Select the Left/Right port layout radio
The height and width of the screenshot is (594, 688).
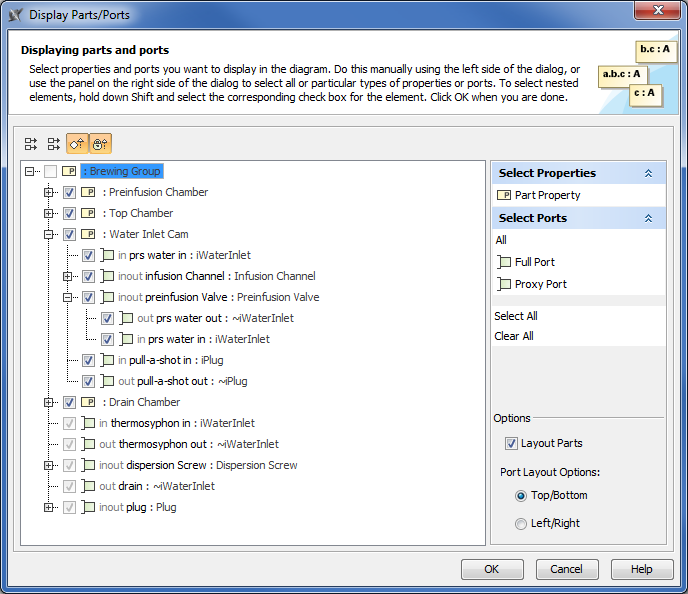tap(521, 524)
